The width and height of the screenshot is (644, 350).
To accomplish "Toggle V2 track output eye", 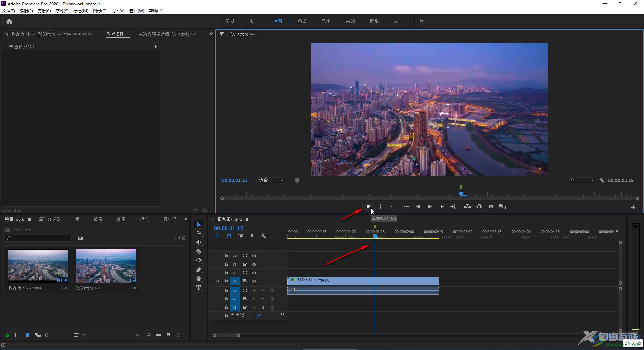I will tap(254, 273).
